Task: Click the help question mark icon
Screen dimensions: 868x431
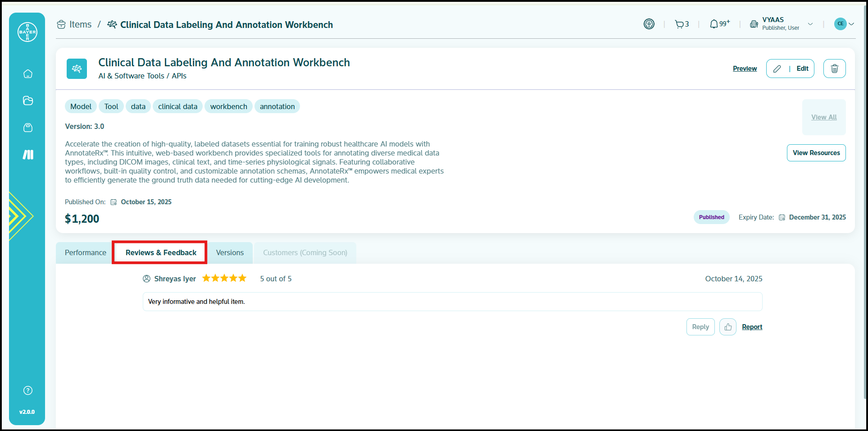Action: [28, 390]
